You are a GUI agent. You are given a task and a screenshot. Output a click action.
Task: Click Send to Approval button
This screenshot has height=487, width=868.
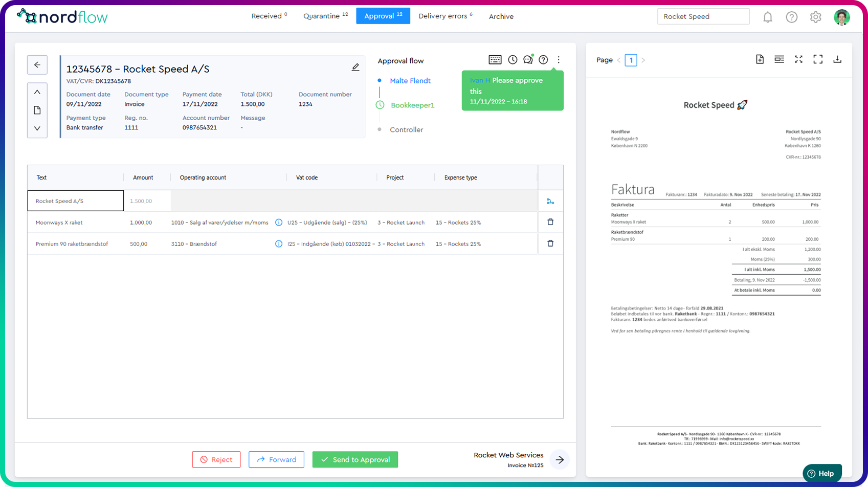(355, 459)
